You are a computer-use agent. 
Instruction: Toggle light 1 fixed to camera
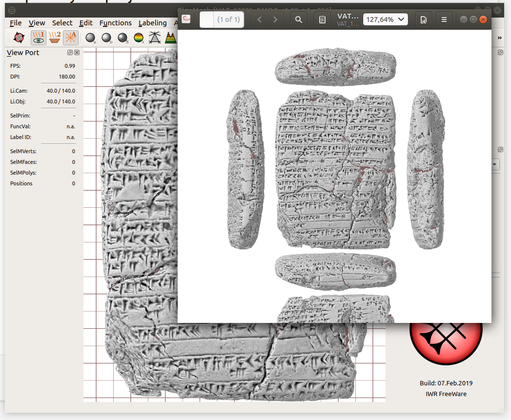39,38
